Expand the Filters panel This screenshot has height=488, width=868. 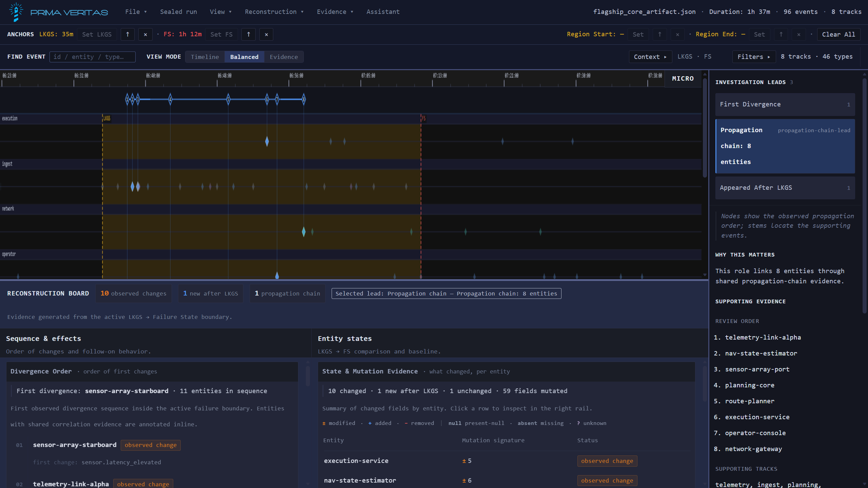754,57
